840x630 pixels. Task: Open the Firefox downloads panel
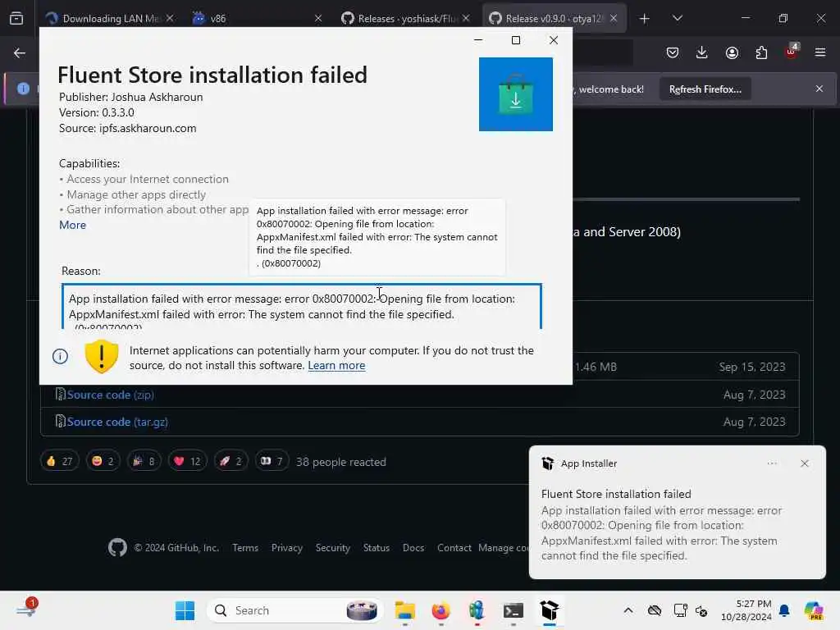[702, 52]
